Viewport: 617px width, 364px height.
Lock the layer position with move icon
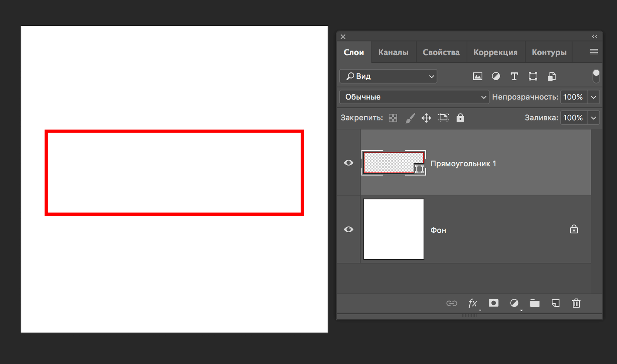coord(426,117)
